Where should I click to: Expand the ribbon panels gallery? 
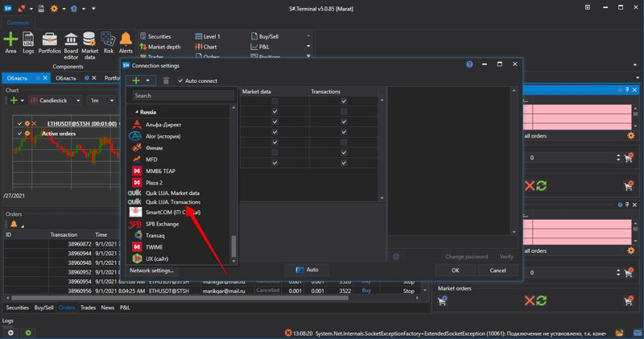tap(308, 56)
